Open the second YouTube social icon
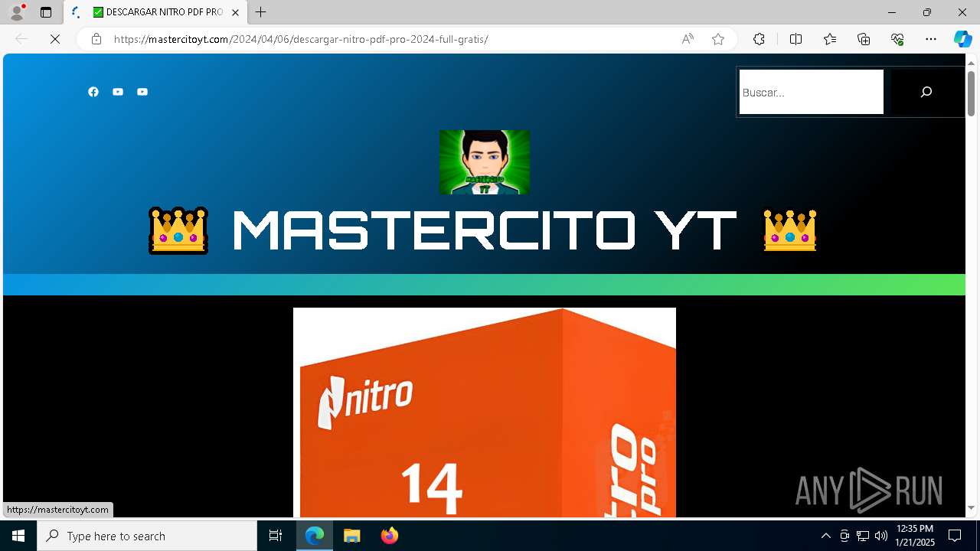The height and width of the screenshot is (551, 980). tap(142, 92)
